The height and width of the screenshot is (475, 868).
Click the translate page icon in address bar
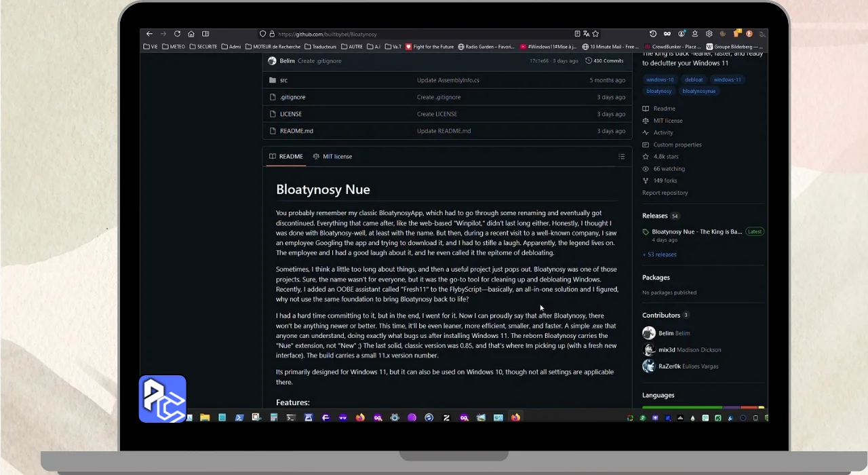point(587,34)
